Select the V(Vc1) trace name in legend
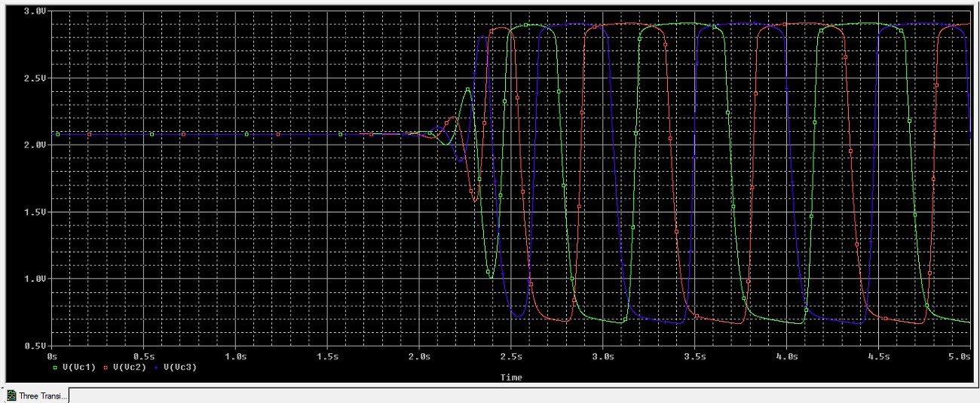Image resolution: width=980 pixels, height=403 pixels. point(78,367)
